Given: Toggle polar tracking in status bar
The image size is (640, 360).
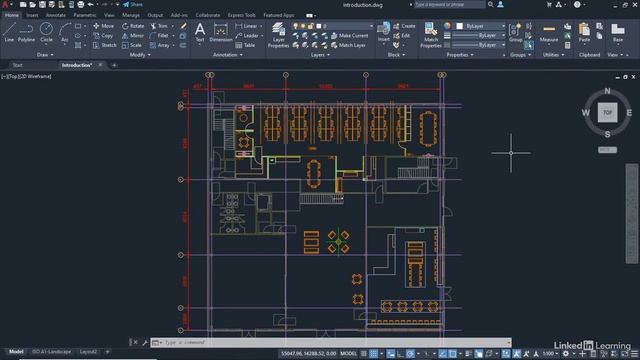Looking at the screenshot, I should (x=410, y=354).
